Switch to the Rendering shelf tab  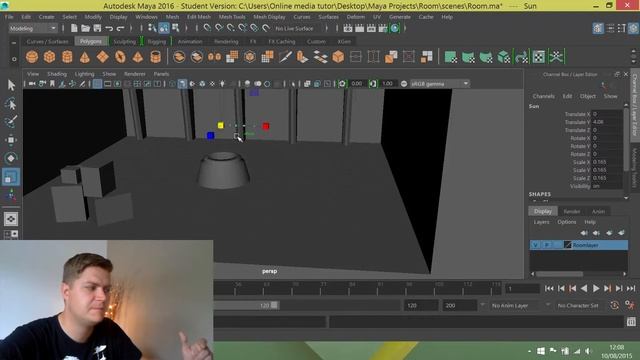pyautogui.click(x=226, y=42)
